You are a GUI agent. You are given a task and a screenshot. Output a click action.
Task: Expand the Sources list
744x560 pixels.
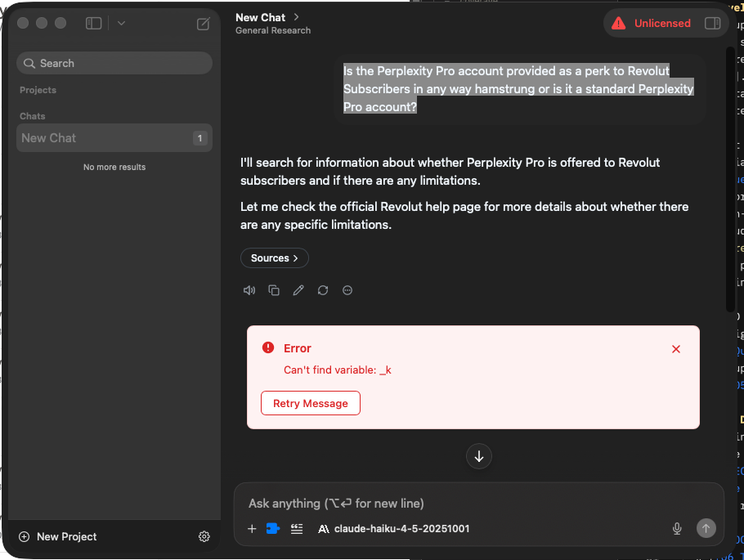pyautogui.click(x=274, y=258)
